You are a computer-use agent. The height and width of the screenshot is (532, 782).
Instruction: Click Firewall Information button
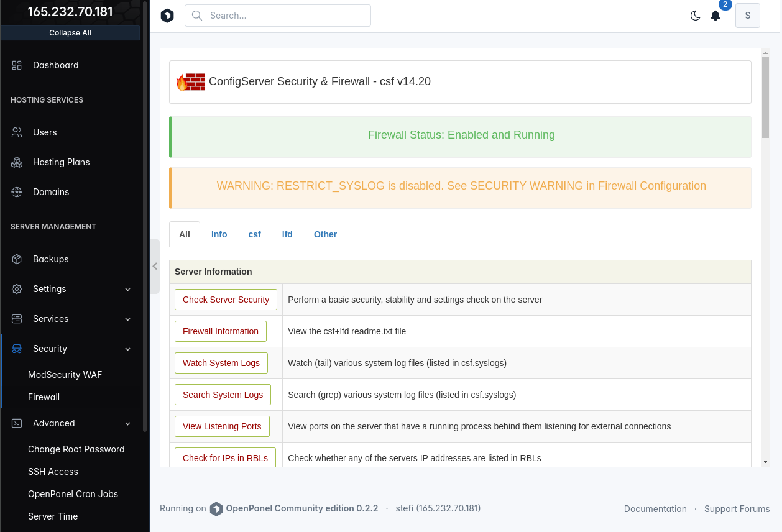pyautogui.click(x=221, y=331)
